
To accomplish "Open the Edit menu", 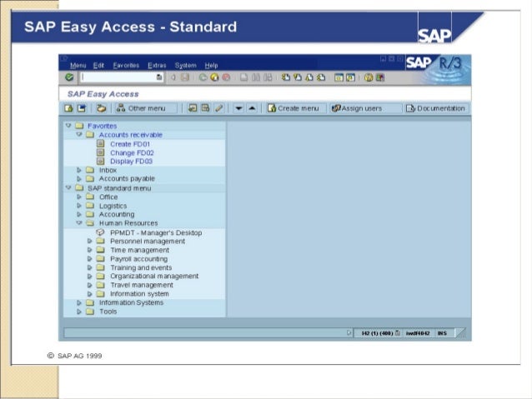I will pyautogui.click(x=98, y=66).
